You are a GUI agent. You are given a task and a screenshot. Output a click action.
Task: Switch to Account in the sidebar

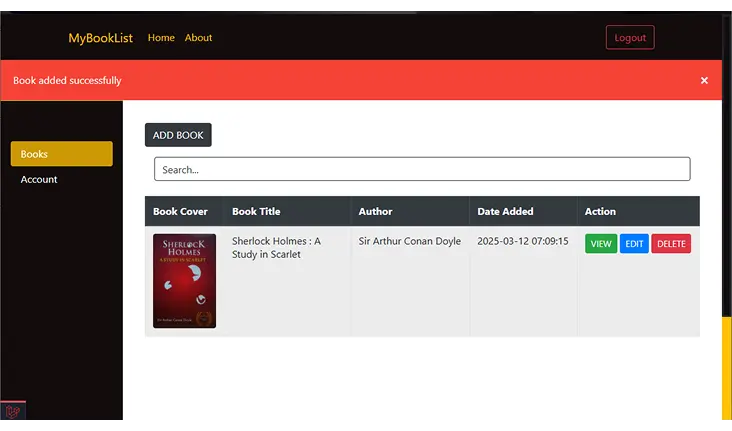(x=40, y=180)
